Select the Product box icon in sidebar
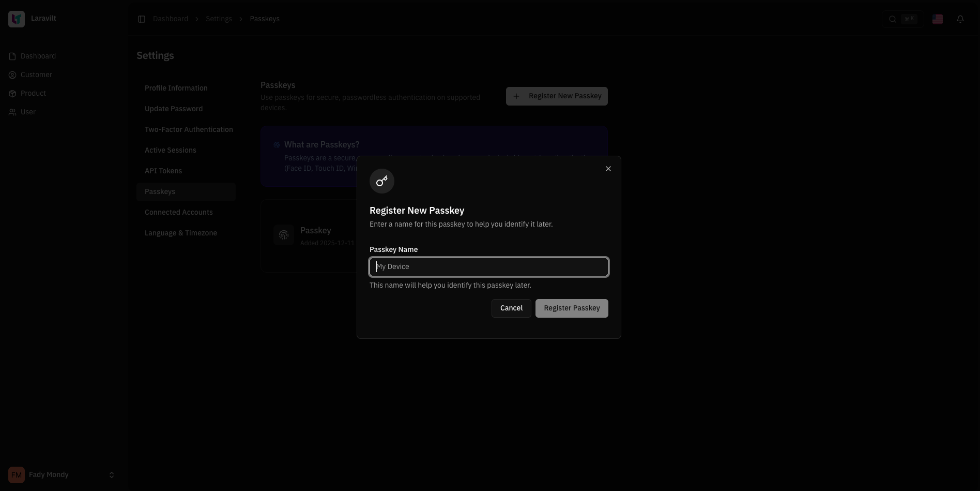Viewport: 980px width, 491px height. [12, 94]
